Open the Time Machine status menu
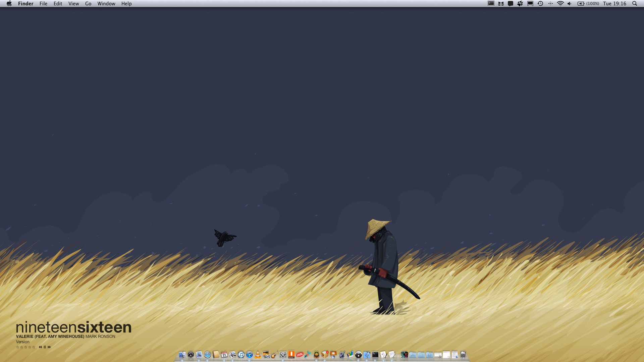Screen dimensions: 644x362 [540, 4]
